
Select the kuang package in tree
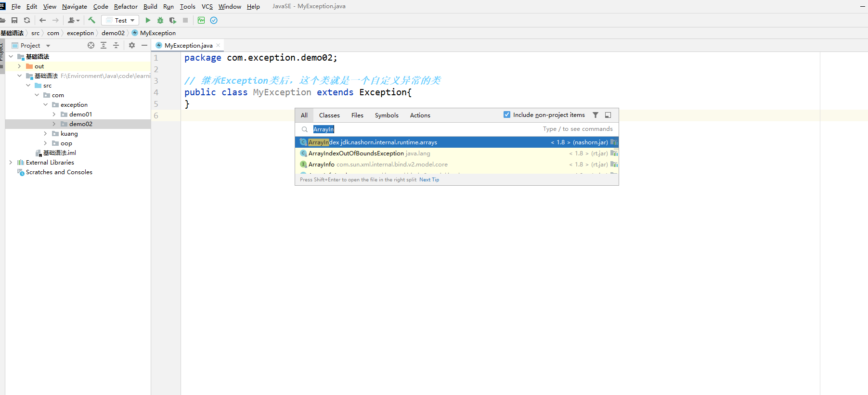tap(69, 133)
